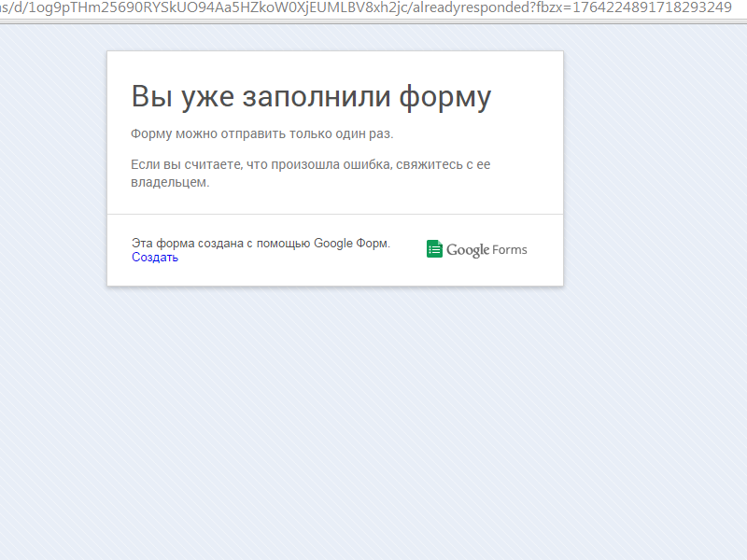Screen dimensions: 747x560
Task: Click the white form response card
Action: (x=336, y=168)
